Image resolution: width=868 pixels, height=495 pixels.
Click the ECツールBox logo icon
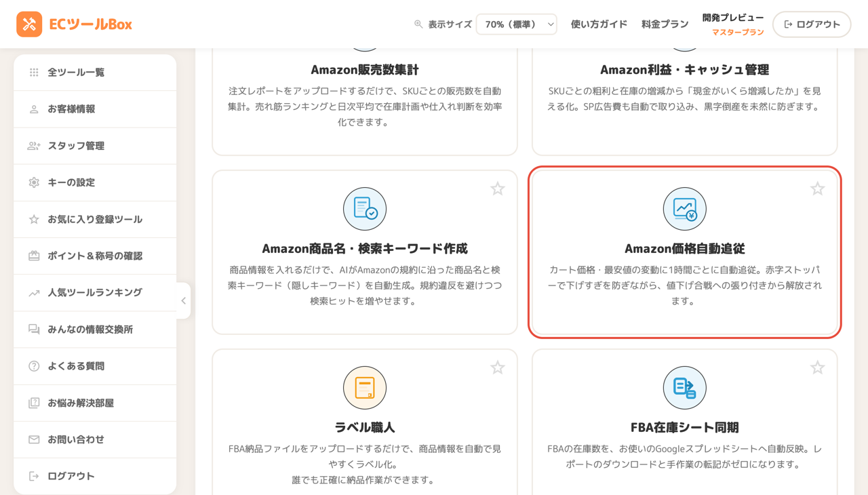(29, 24)
